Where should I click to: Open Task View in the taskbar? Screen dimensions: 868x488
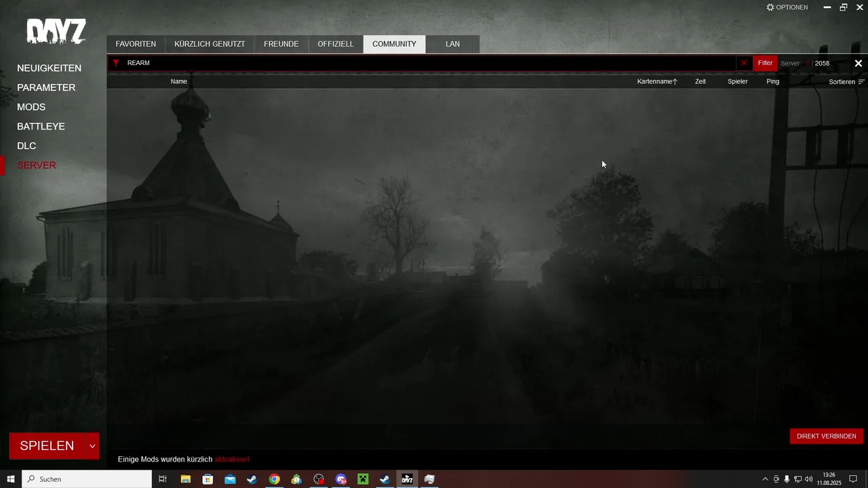tap(163, 479)
